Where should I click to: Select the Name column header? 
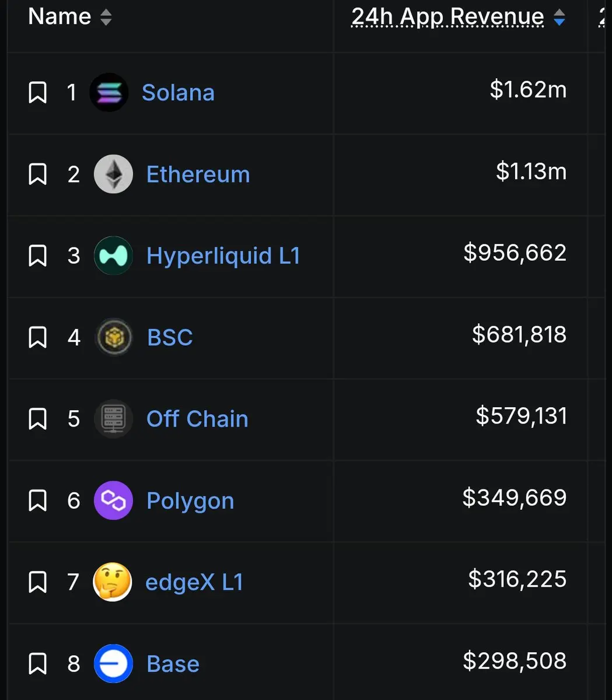pyautogui.click(x=60, y=17)
